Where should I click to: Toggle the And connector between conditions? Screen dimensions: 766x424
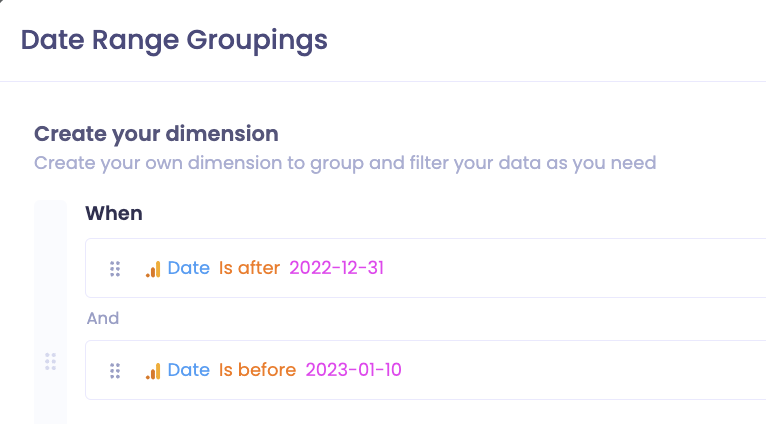click(103, 318)
